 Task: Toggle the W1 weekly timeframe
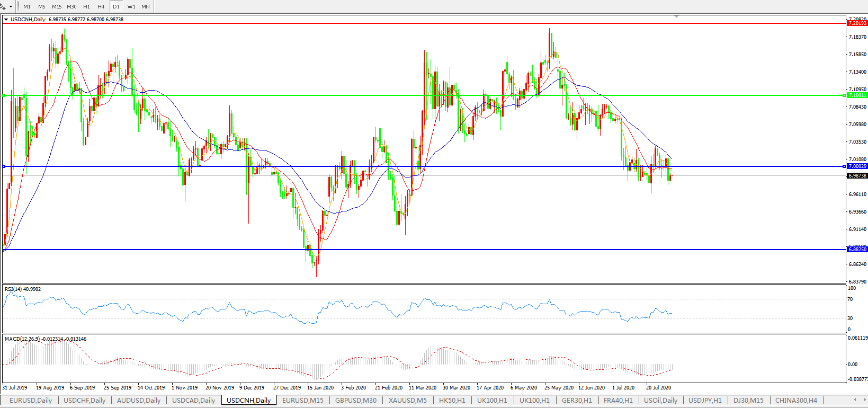(x=131, y=6)
